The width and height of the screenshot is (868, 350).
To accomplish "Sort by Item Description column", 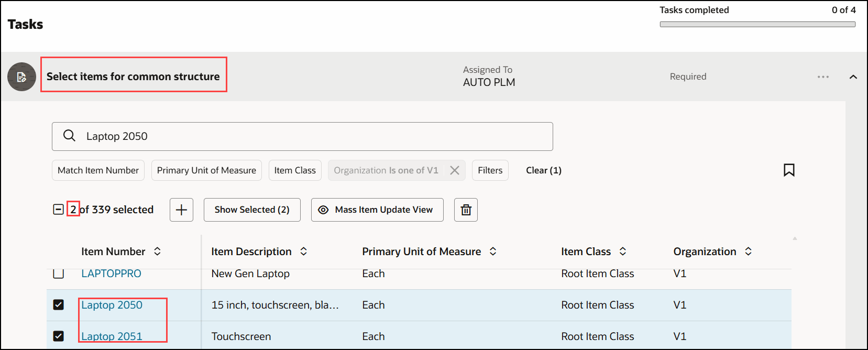I will point(303,251).
